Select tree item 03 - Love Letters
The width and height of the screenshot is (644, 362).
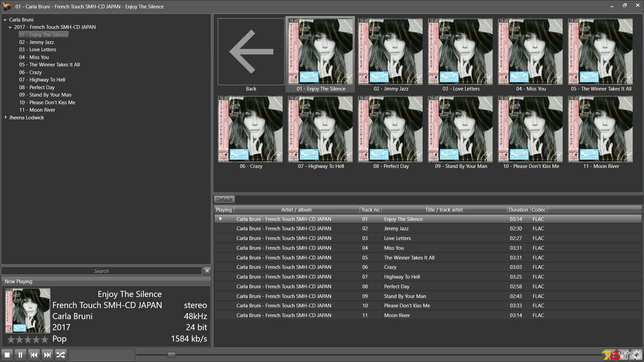[38, 50]
